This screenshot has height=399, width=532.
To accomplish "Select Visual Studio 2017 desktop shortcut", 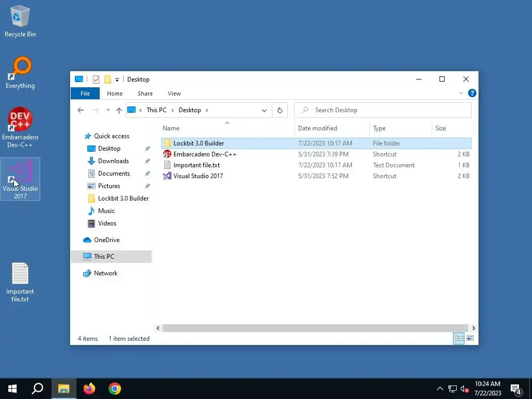I will [x=20, y=179].
